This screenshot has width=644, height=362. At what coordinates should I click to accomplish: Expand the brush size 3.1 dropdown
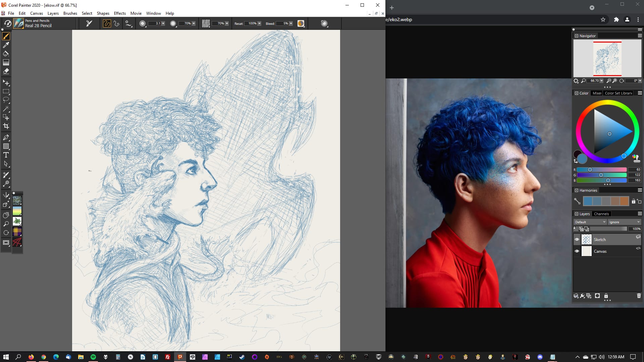pos(163,23)
